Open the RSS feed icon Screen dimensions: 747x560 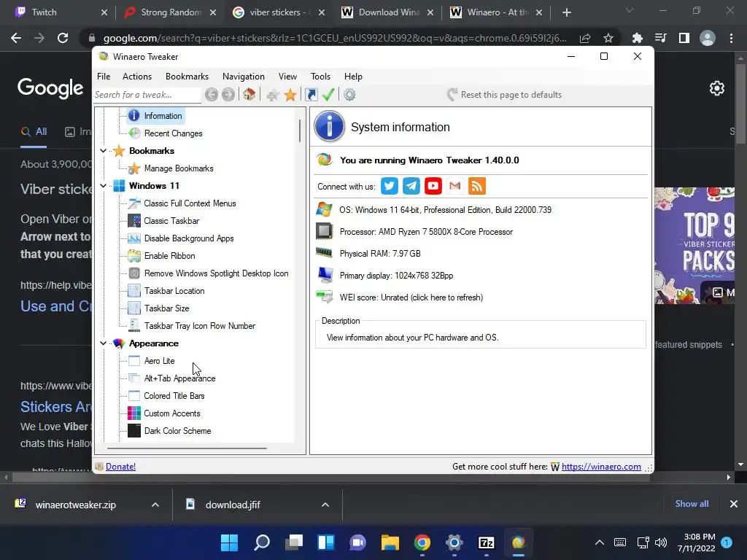click(x=477, y=186)
